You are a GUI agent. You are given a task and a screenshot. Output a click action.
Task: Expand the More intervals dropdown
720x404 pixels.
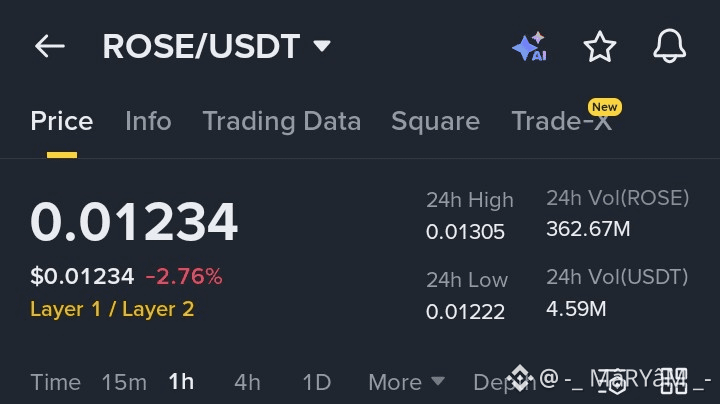pyautogui.click(x=405, y=382)
